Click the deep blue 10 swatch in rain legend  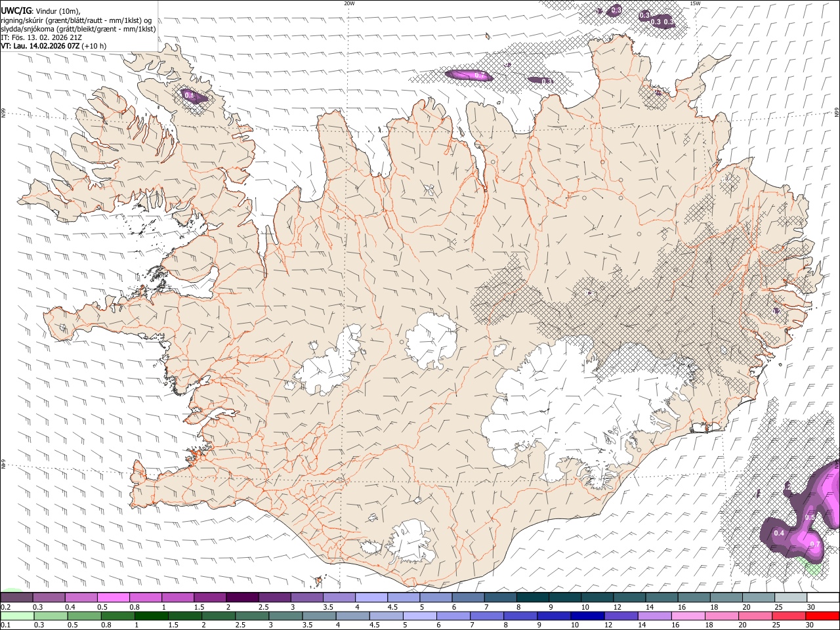[x=587, y=616]
